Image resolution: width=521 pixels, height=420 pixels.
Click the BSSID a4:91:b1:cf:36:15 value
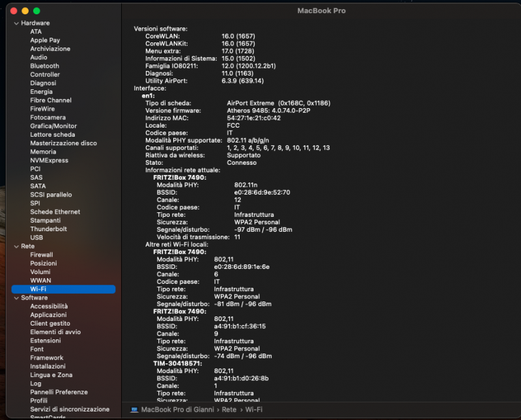point(240,327)
